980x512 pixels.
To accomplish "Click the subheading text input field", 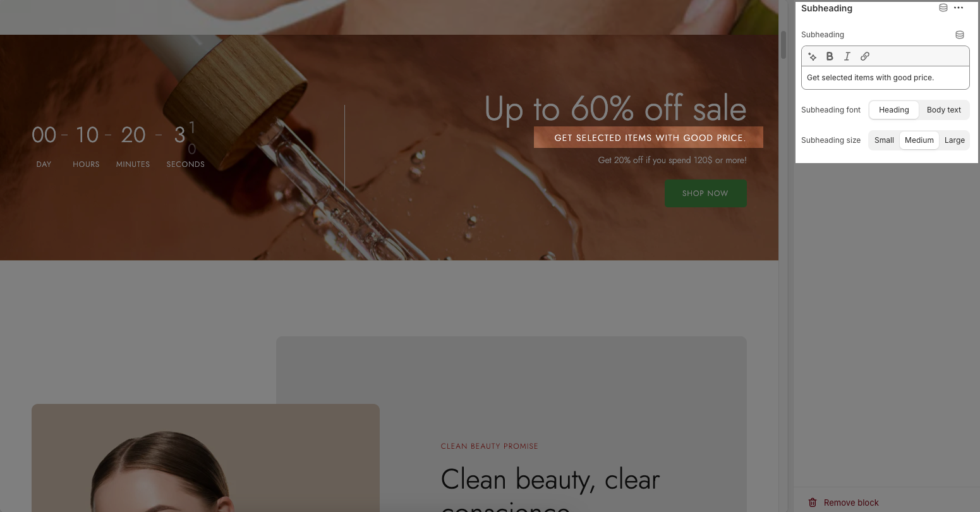I will (885, 78).
